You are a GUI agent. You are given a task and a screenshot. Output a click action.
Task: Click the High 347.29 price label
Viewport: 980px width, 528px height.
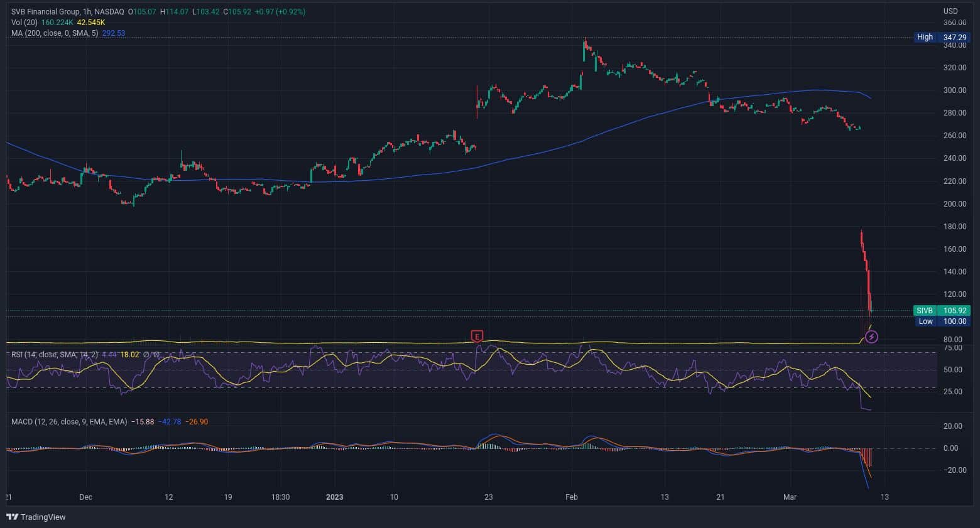[x=941, y=37]
